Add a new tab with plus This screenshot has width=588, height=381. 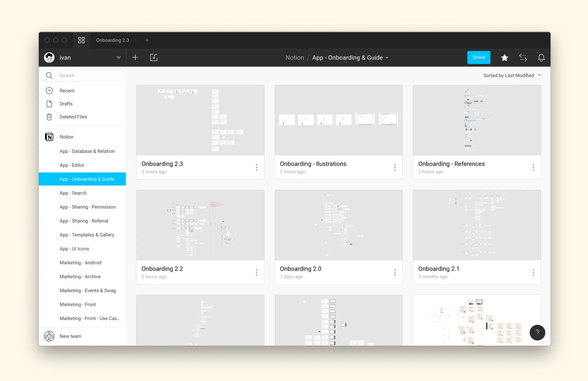point(147,40)
